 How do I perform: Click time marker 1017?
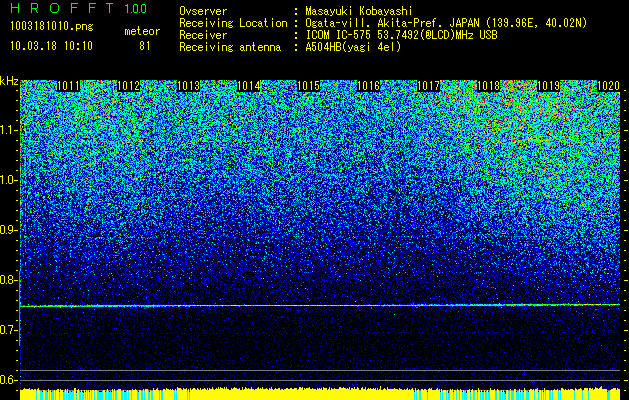click(428, 86)
